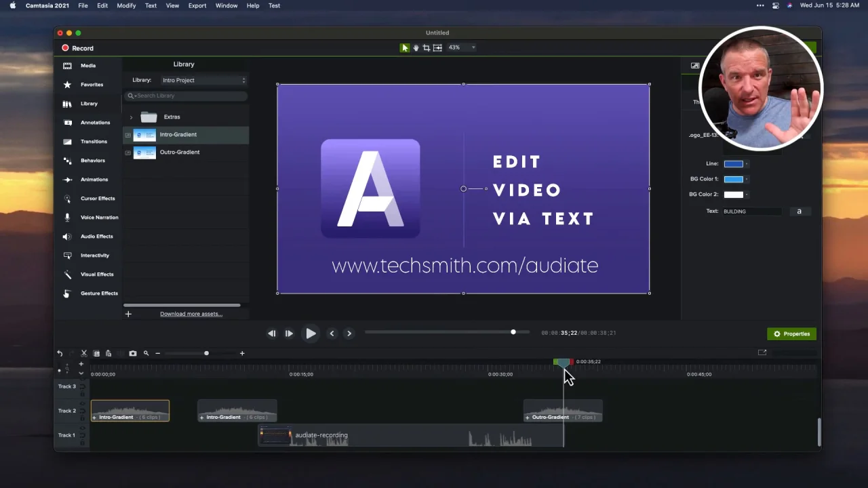Open the Export menu
The width and height of the screenshot is (868, 488).
tap(197, 5)
